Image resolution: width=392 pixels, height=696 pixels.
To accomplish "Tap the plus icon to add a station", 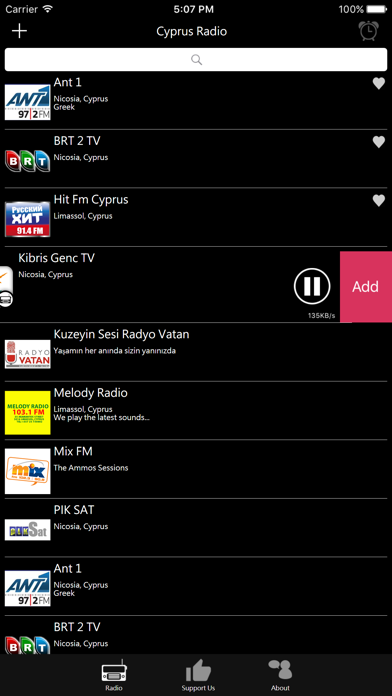I will point(20,31).
